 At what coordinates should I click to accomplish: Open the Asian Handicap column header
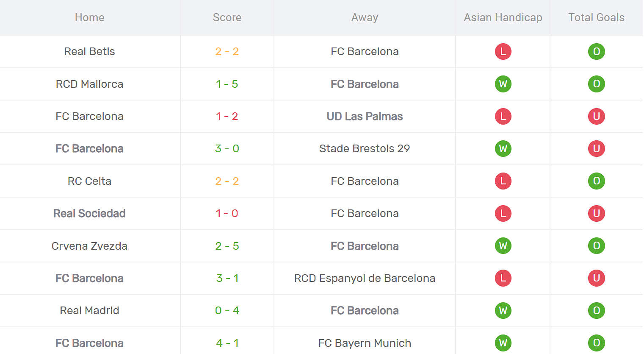click(503, 17)
